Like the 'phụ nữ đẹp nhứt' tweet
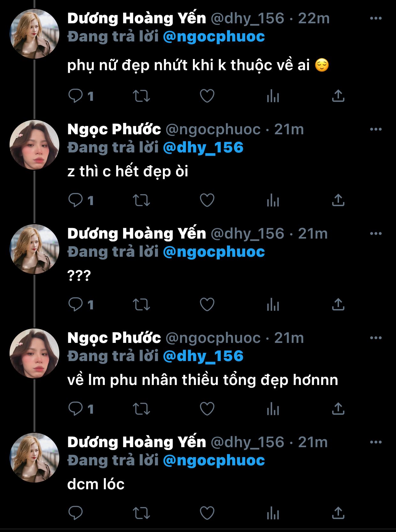 click(x=207, y=96)
